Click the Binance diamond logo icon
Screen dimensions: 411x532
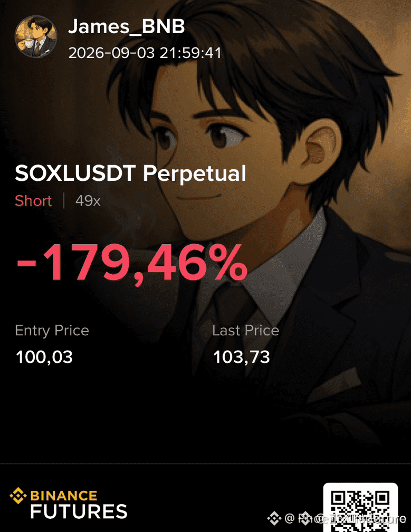pos(18,496)
